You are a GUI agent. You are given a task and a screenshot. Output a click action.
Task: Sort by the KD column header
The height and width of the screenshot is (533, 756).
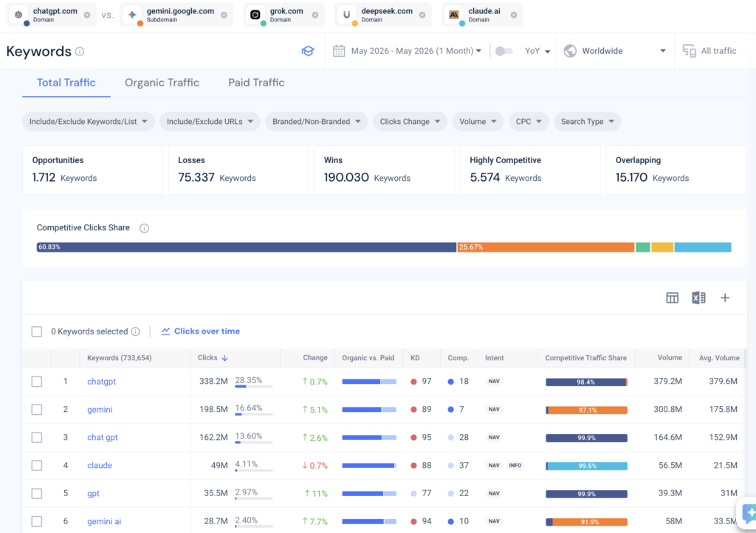415,358
